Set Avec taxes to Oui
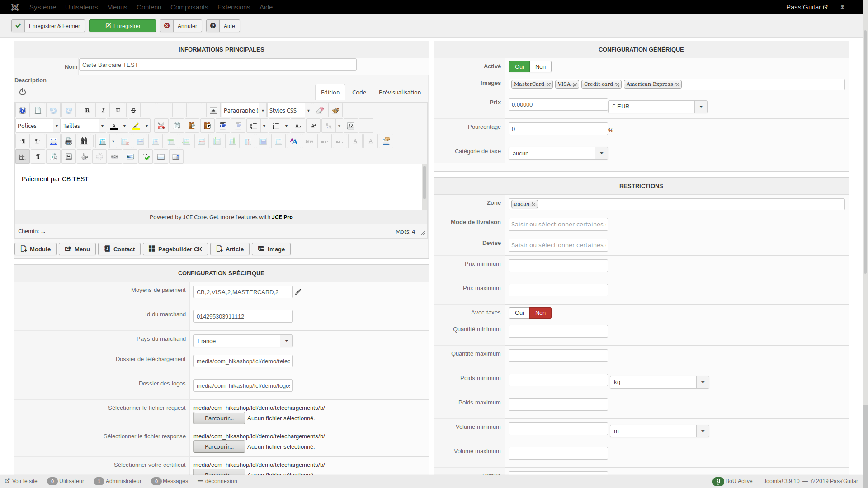The width and height of the screenshot is (868, 488). pos(519,313)
